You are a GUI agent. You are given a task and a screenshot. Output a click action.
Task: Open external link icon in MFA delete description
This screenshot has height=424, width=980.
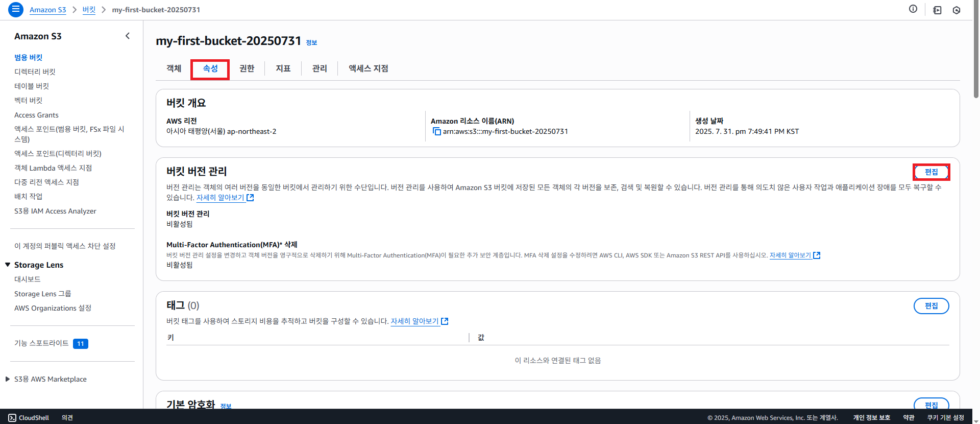pos(817,255)
